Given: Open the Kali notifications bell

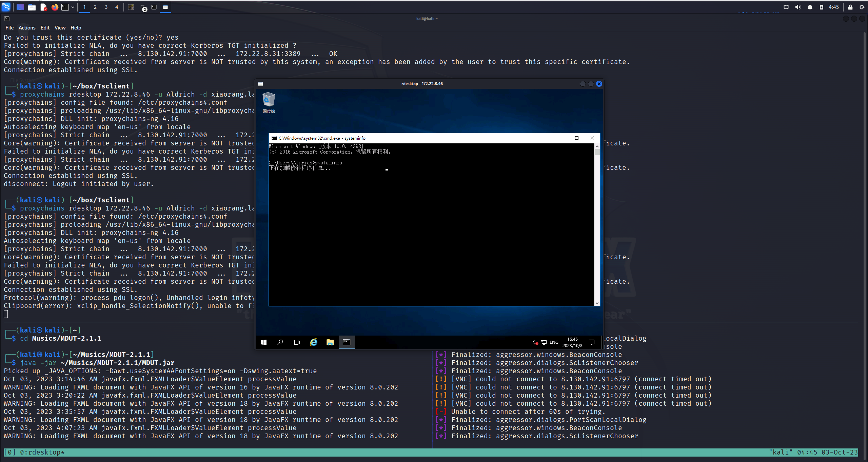Looking at the screenshot, I should coord(810,7).
